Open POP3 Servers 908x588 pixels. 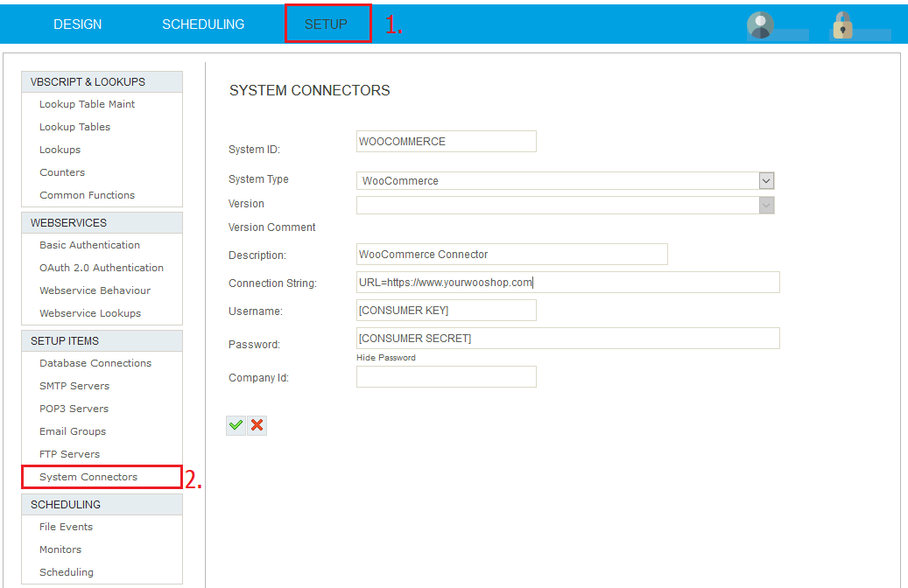click(74, 409)
